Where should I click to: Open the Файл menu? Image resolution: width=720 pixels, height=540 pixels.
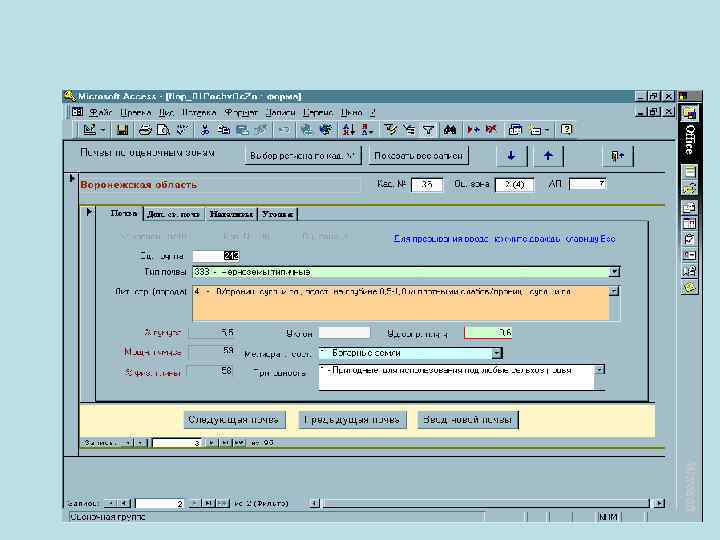[x=100, y=112]
